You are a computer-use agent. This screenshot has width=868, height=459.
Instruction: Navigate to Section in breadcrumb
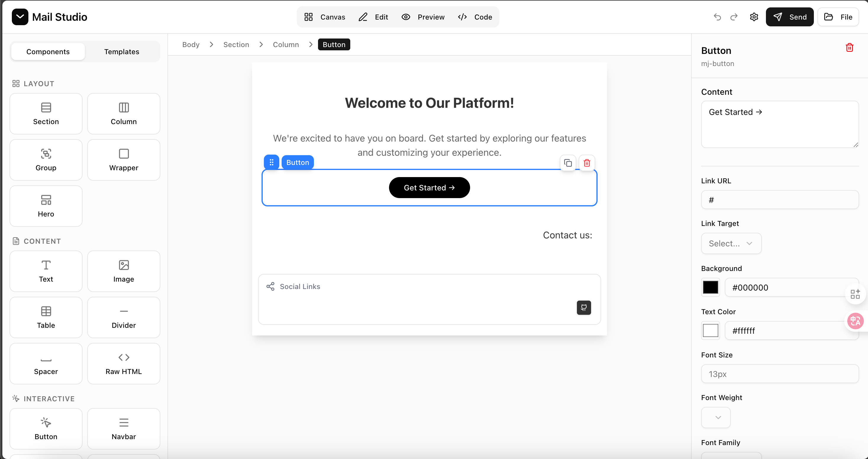coord(236,44)
